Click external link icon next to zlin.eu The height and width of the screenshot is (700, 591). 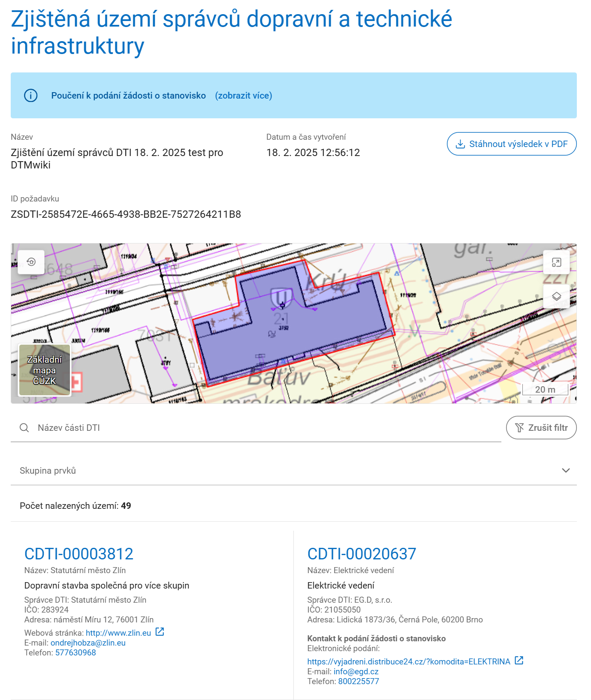(x=160, y=632)
